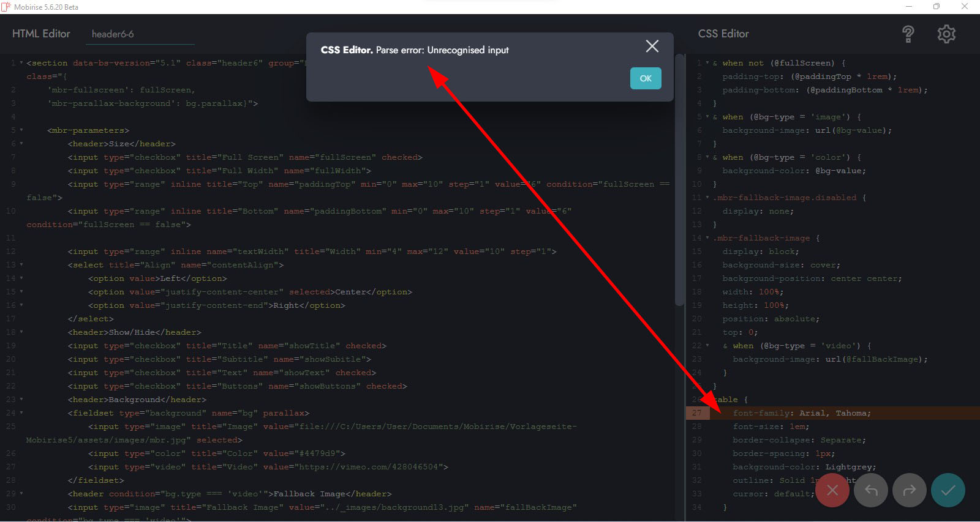Collapse the section tag at HTML line 1
Screen dimensions: 980x522
point(21,63)
